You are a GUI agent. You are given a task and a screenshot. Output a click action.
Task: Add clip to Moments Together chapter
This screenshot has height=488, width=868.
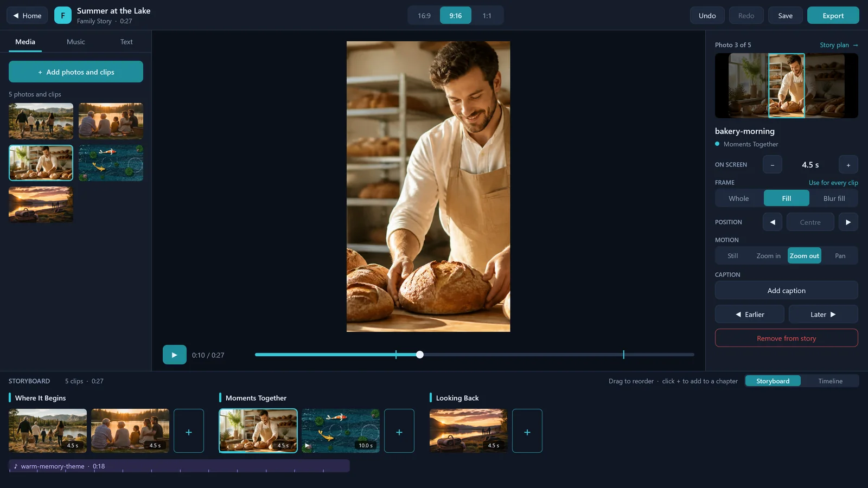point(399,431)
